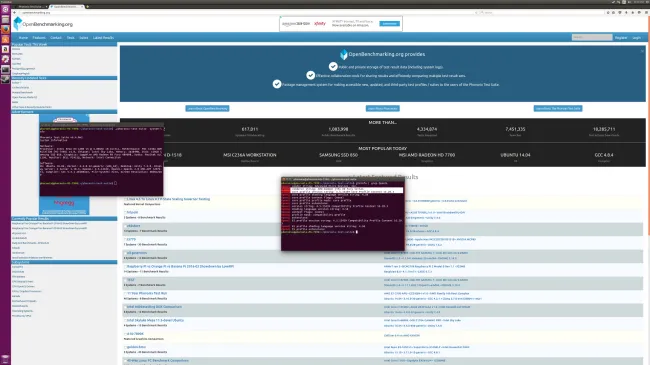Focus the site search field in blue bar
Screen dimensions: 650x365
(x=592, y=37)
